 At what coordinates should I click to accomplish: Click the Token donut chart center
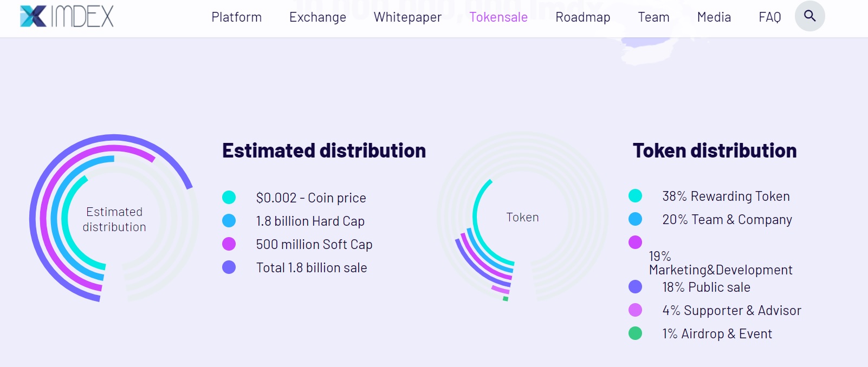click(x=522, y=217)
